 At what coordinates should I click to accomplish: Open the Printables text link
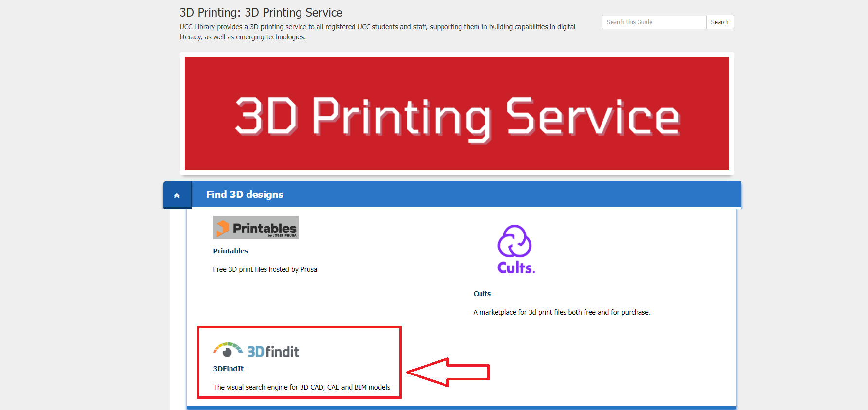tap(230, 251)
